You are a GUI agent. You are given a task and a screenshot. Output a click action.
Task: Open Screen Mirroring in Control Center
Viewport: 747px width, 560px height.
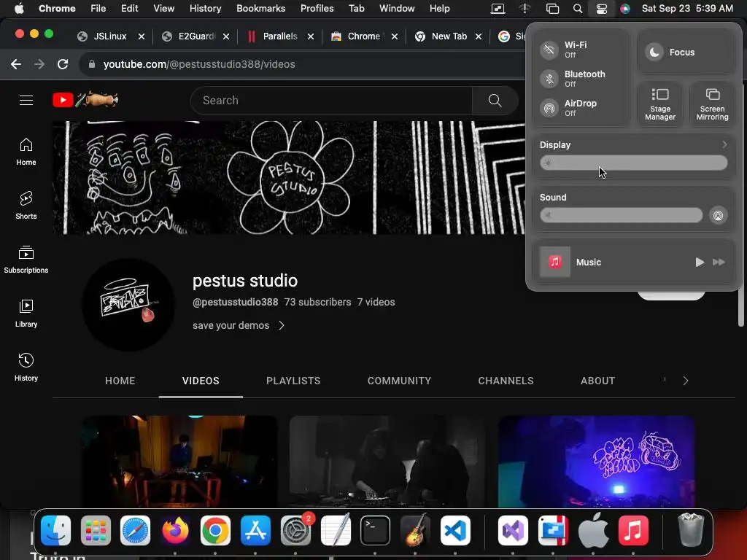712,104
